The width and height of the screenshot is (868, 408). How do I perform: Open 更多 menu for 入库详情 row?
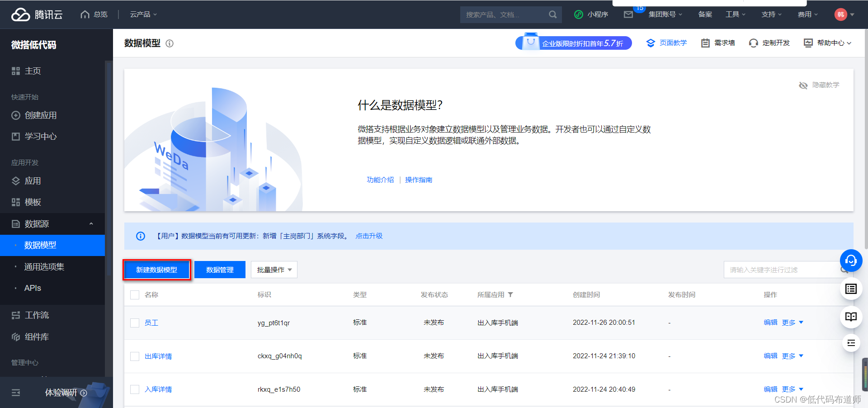[x=793, y=389]
